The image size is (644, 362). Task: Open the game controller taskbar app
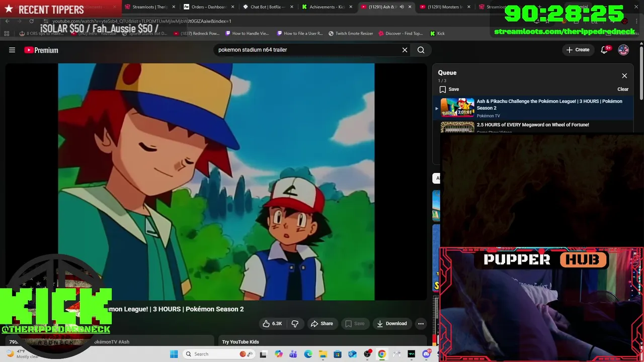tap(397, 354)
